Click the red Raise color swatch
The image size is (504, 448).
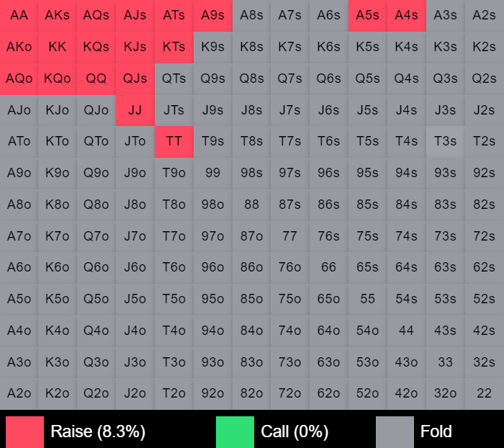pos(24,432)
